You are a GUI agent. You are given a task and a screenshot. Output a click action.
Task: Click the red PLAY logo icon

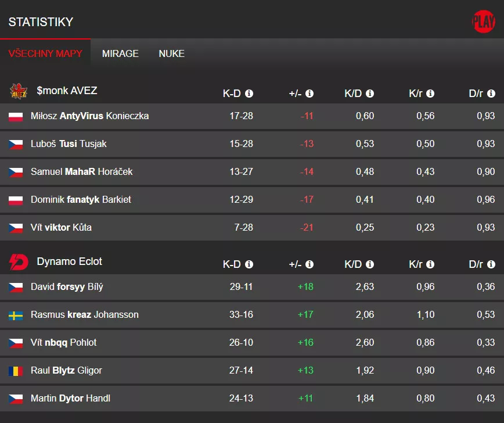pos(483,21)
